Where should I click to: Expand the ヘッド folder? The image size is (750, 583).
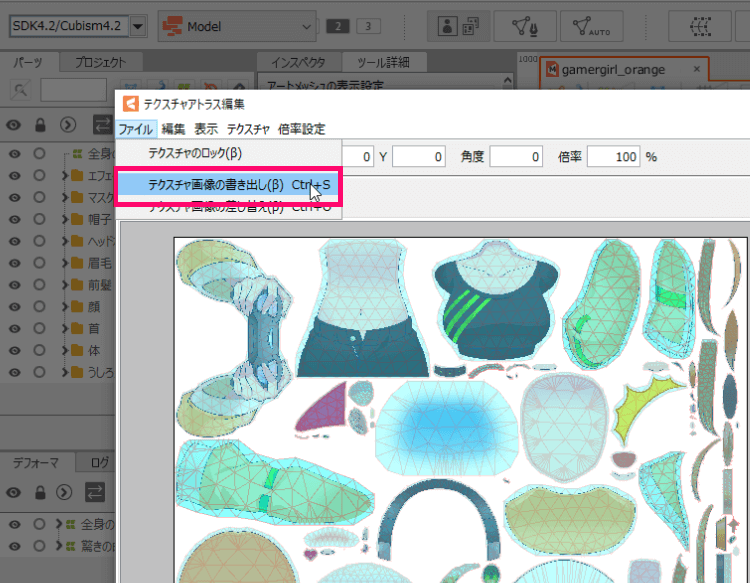(x=65, y=241)
